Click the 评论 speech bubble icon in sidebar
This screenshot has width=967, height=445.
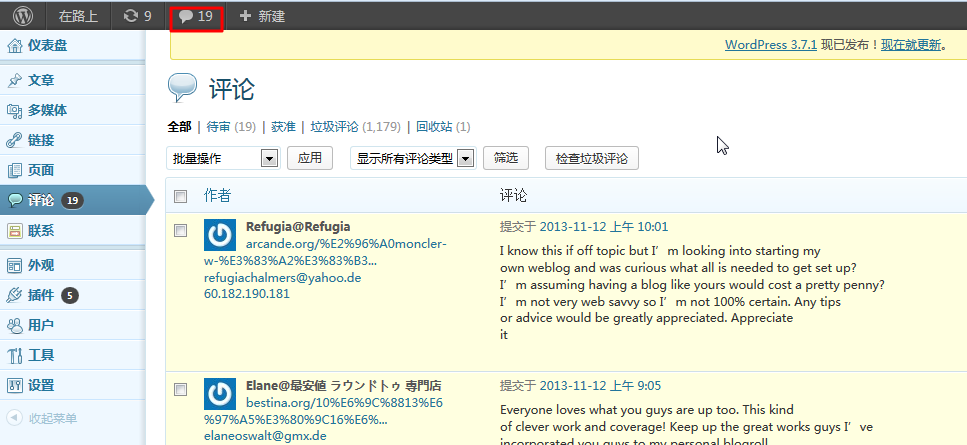click(x=14, y=200)
